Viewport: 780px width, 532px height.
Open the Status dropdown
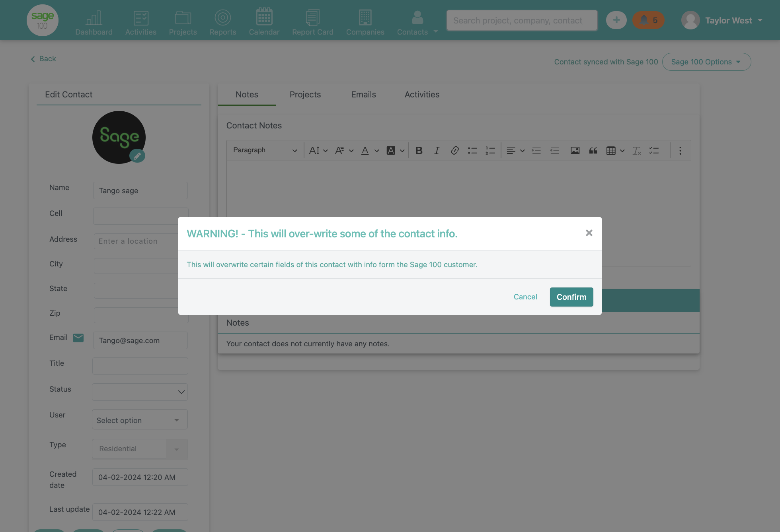(140, 392)
